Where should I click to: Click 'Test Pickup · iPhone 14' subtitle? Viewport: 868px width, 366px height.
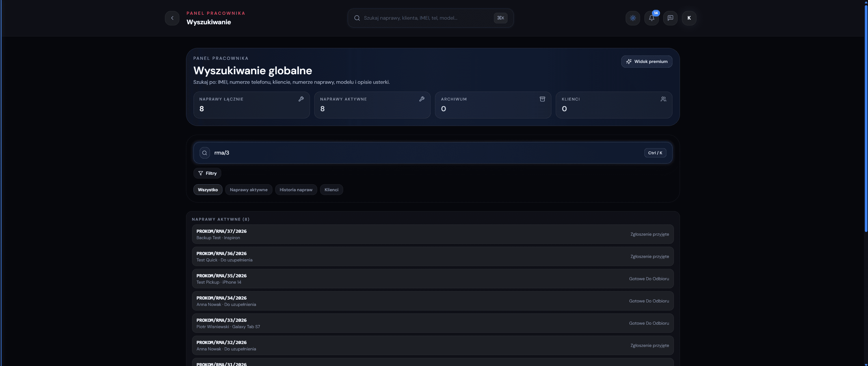coord(219,282)
